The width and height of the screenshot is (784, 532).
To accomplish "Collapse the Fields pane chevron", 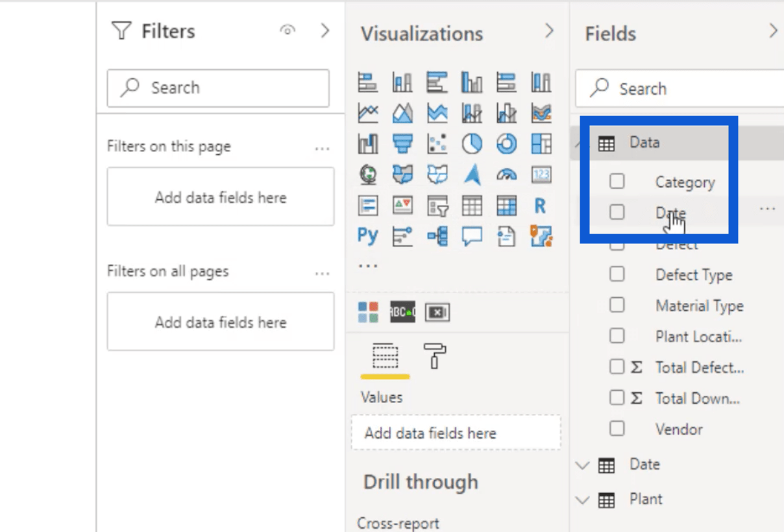I will [773, 30].
